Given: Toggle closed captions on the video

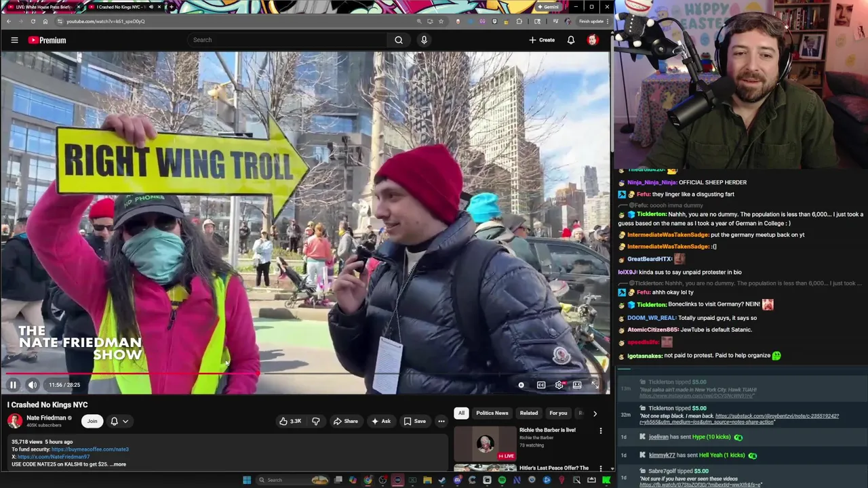Looking at the screenshot, I should [x=541, y=385].
